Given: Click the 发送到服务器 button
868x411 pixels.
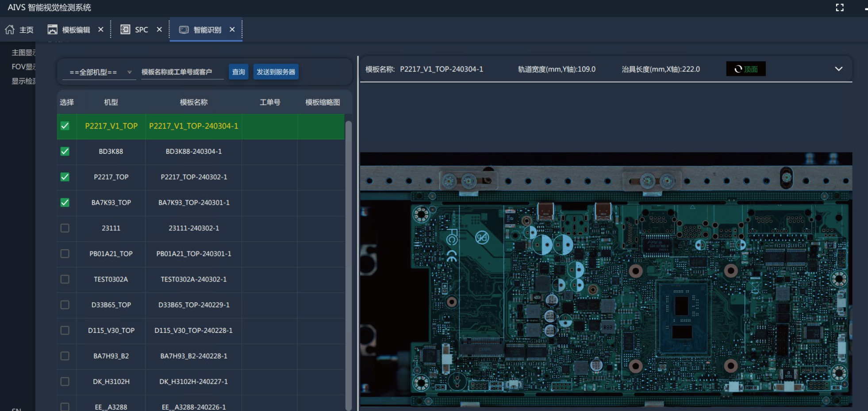Looking at the screenshot, I should point(276,72).
